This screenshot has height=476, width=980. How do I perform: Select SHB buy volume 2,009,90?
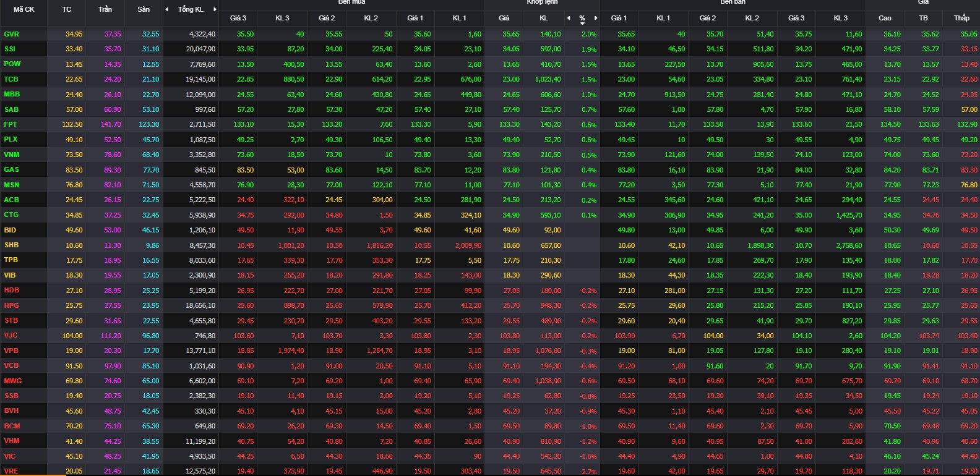468,245
